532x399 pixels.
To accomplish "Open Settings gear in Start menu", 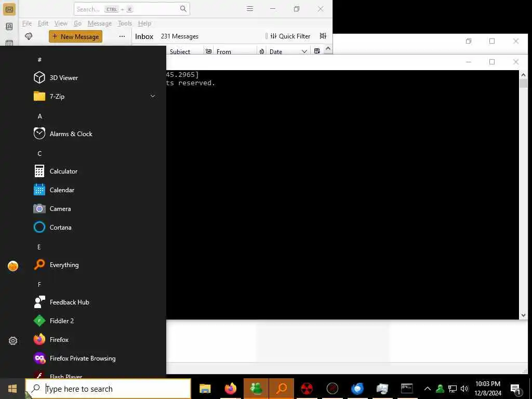I will point(13,341).
